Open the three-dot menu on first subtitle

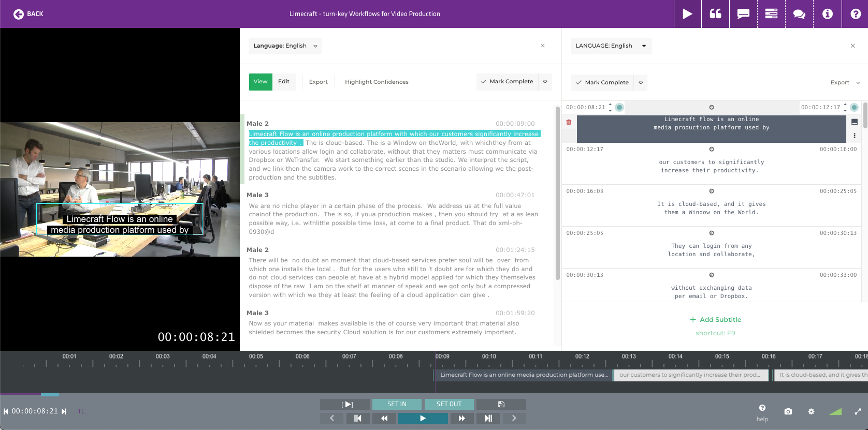[854, 136]
